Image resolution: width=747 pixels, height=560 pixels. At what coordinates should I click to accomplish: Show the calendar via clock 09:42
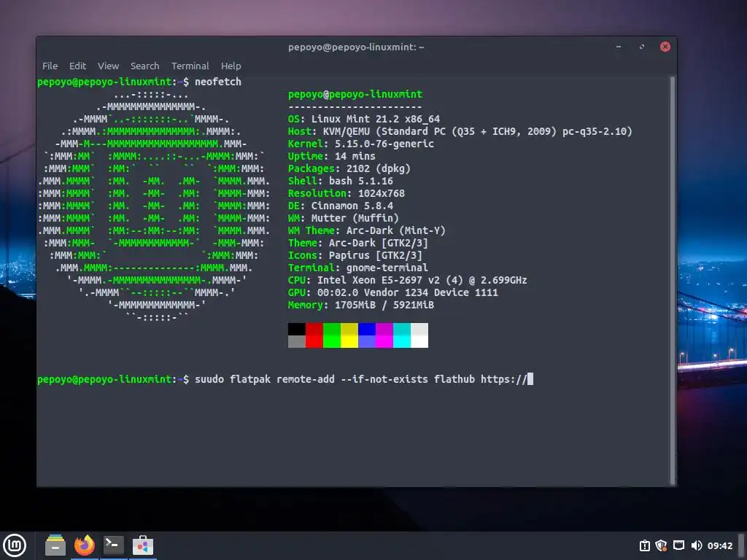(x=720, y=545)
